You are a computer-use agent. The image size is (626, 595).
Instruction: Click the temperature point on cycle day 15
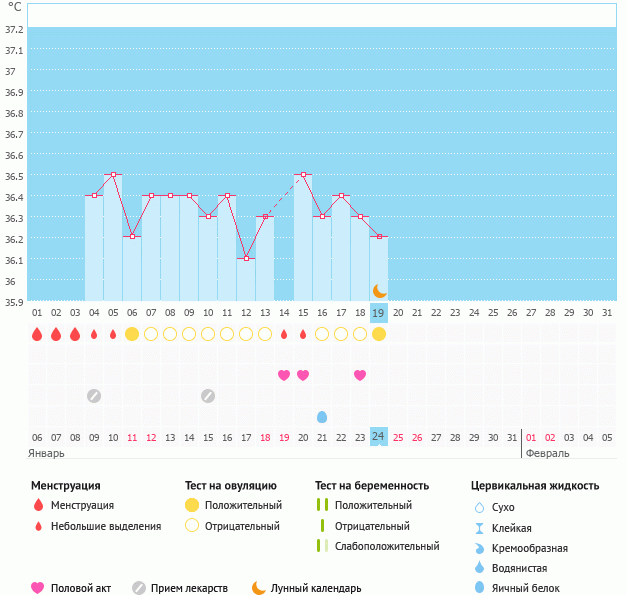tap(303, 175)
